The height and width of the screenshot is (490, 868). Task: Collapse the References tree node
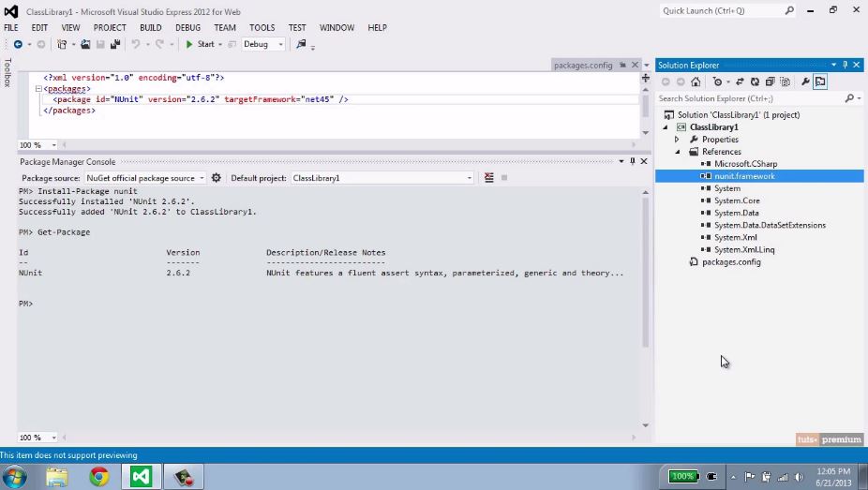(678, 152)
